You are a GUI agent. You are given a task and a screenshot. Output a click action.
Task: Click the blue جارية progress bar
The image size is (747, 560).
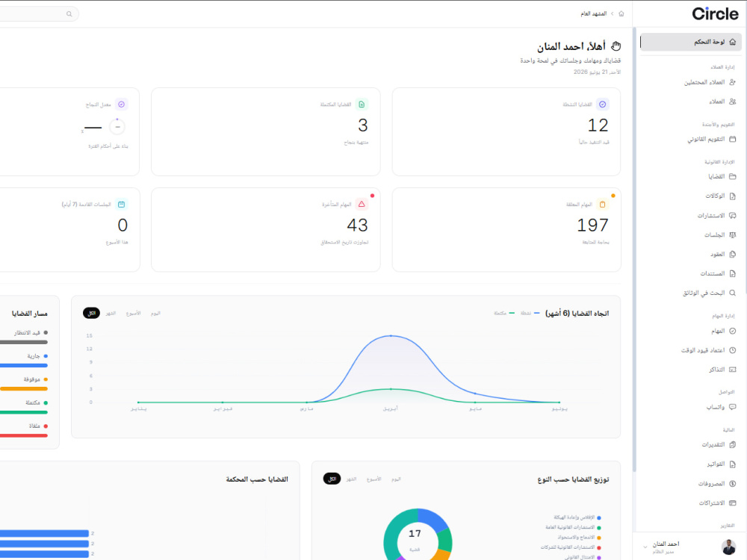[24, 366]
